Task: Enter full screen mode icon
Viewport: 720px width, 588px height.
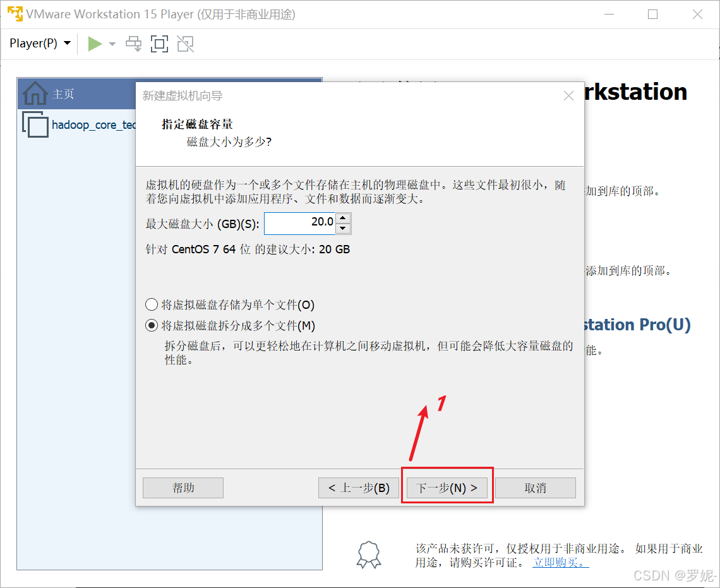Action: click(x=159, y=44)
